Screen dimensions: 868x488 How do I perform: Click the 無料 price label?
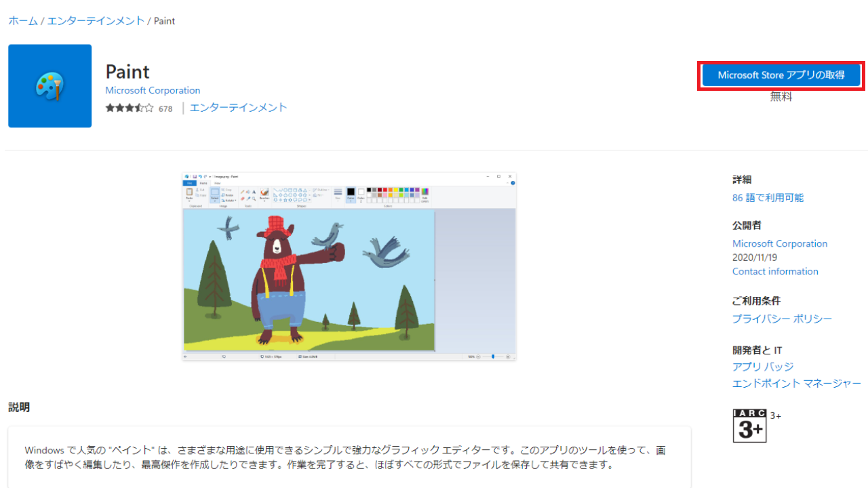click(781, 97)
